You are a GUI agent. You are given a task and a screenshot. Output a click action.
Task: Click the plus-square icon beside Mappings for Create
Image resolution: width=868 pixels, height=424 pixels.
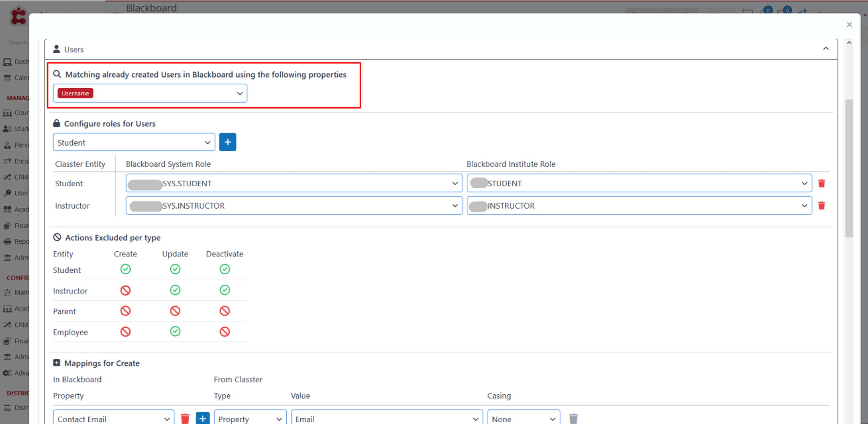(57, 363)
